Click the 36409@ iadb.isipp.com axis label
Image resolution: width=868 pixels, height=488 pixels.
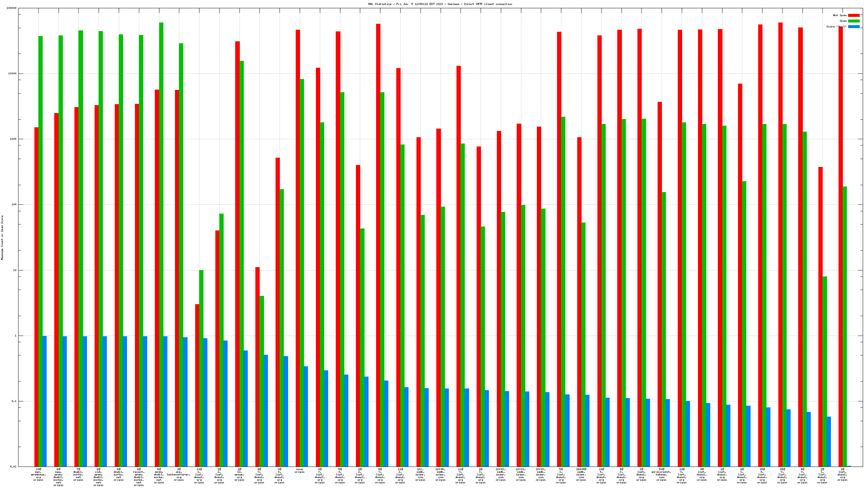click(x=581, y=474)
